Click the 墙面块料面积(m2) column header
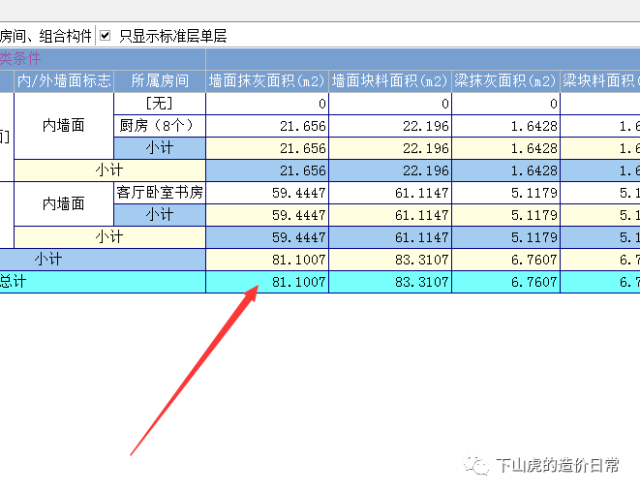 [x=390, y=81]
